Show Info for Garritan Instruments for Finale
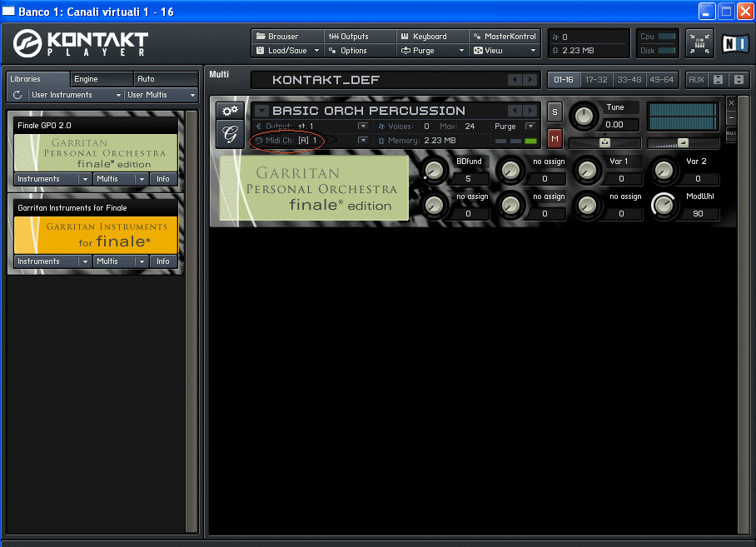 tap(163, 261)
